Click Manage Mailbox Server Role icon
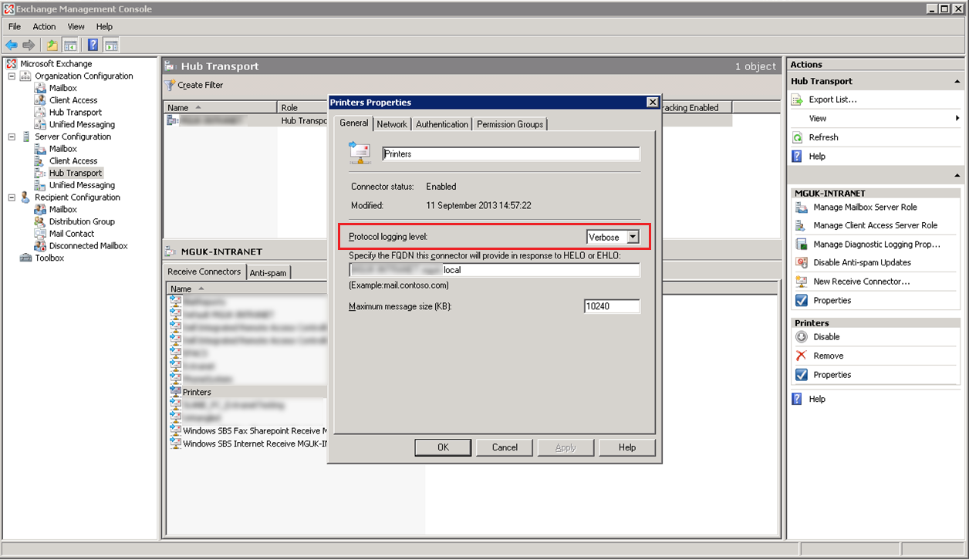969x560 pixels. [802, 207]
